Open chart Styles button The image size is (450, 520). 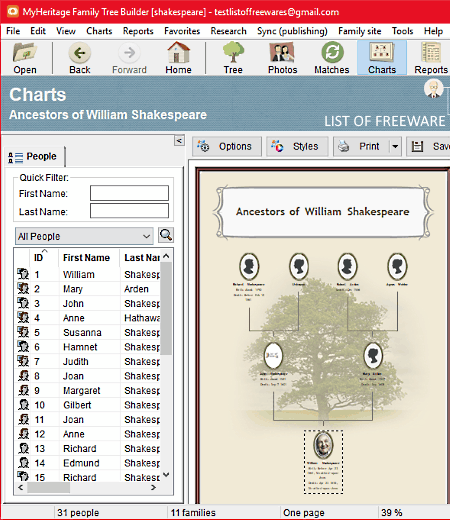[x=297, y=146]
